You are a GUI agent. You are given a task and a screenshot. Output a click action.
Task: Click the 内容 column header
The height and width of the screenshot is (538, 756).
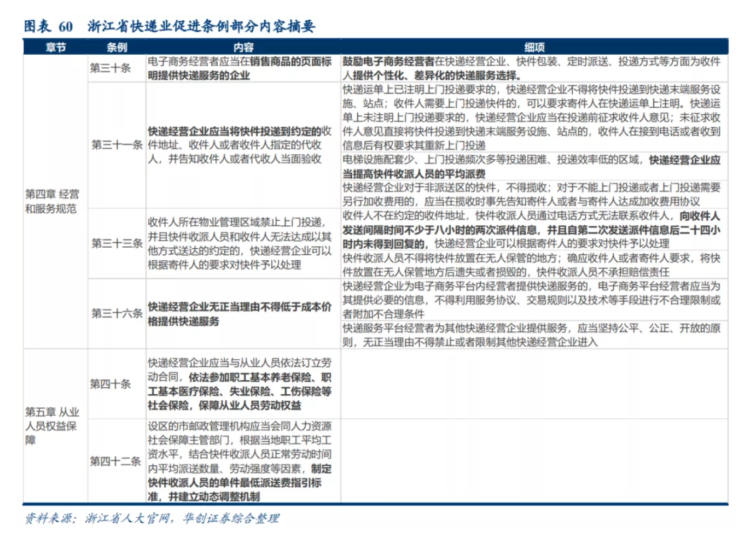(x=243, y=48)
